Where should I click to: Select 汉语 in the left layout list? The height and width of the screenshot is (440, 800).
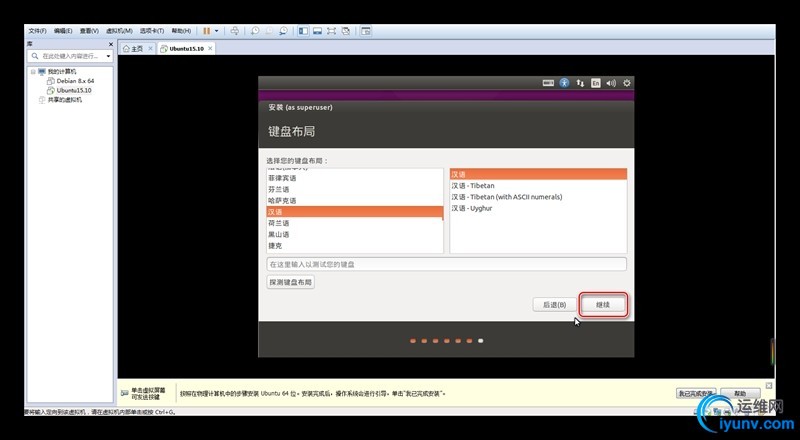[x=355, y=212]
